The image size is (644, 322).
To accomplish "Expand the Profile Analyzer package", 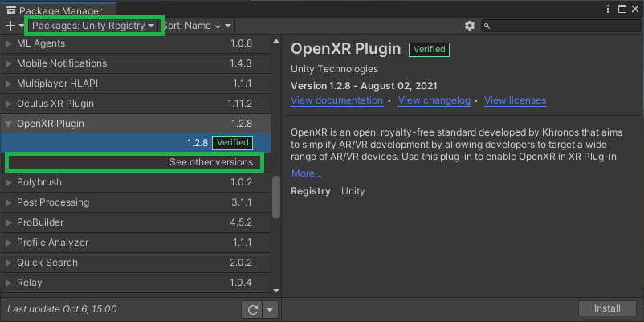I will click(8, 243).
